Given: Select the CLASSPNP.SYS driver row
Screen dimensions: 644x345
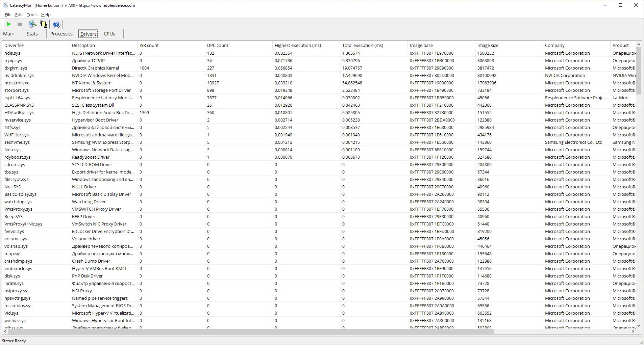Looking at the screenshot, I should (319, 105).
